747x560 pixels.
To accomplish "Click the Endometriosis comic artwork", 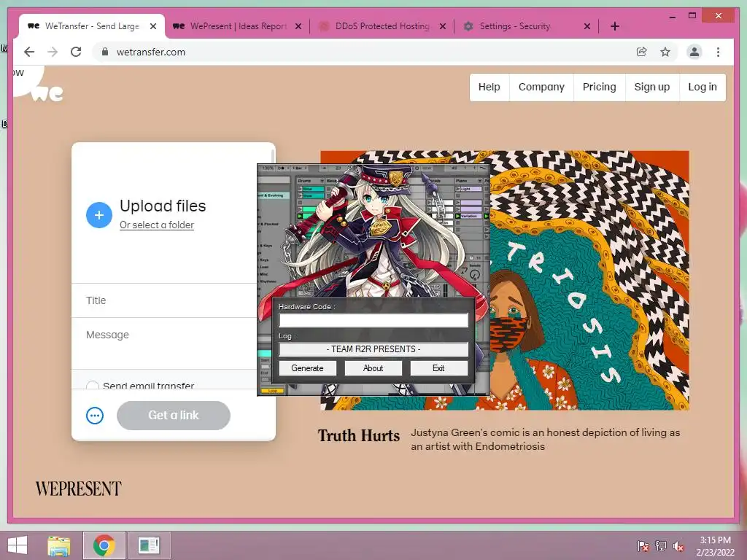I will (589, 281).
